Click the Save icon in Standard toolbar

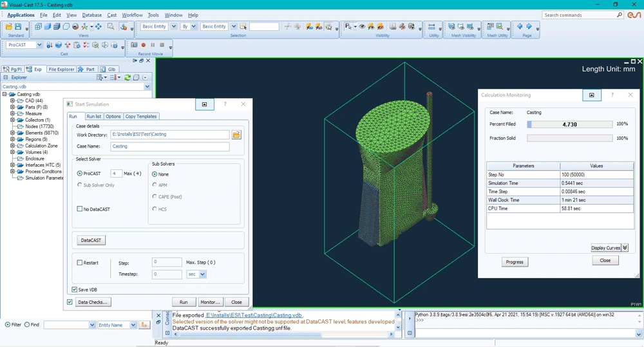pyautogui.click(x=18, y=27)
